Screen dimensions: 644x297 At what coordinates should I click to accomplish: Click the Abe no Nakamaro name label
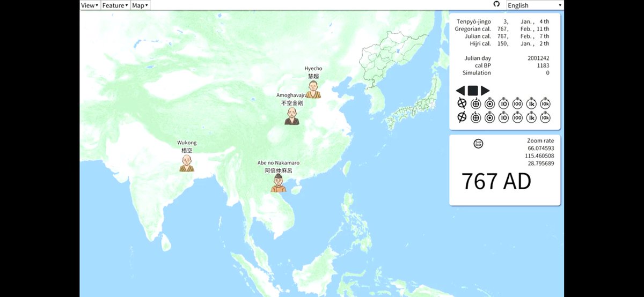pyautogui.click(x=279, y=162)
